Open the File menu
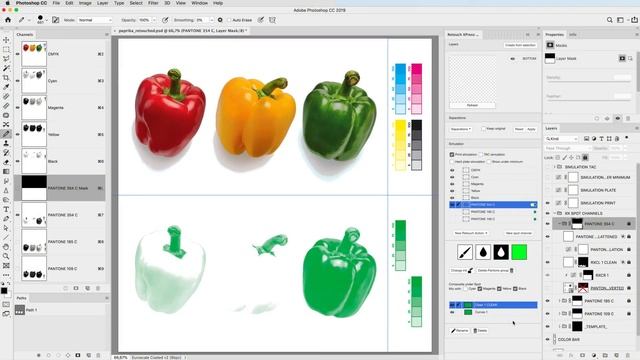Viewport: 640px width, 360px height. 56,3
